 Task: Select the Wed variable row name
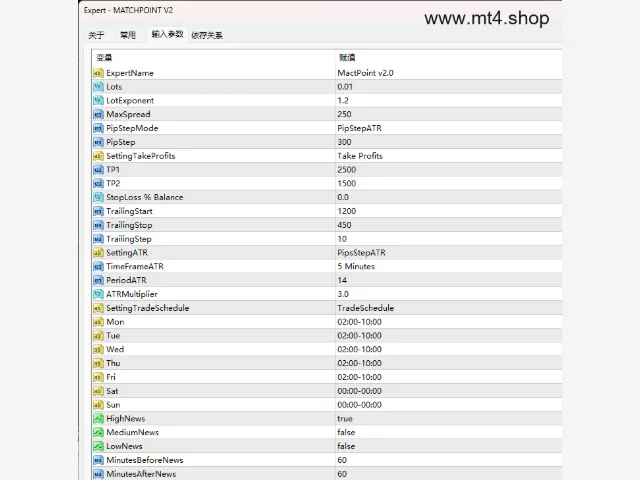(115, 349)
